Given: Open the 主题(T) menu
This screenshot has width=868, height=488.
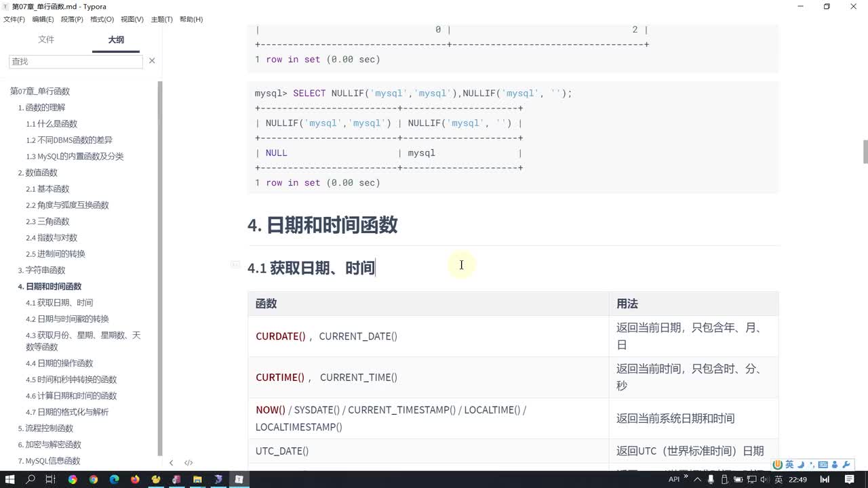Looking at the screenshot, I should click(161, 19).
